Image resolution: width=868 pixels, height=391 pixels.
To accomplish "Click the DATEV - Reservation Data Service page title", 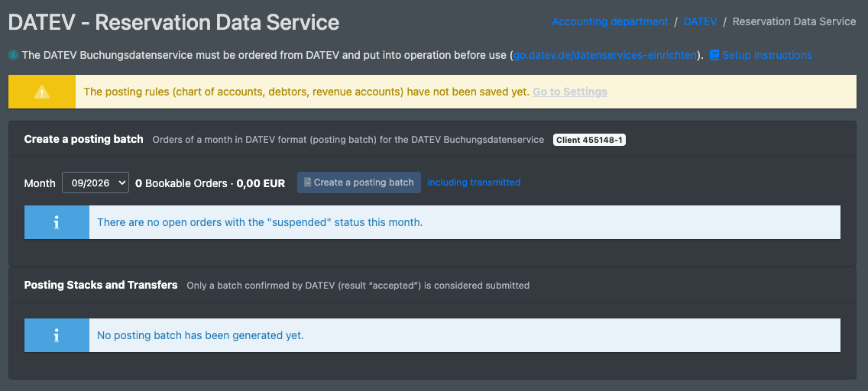I will point(173,22).
